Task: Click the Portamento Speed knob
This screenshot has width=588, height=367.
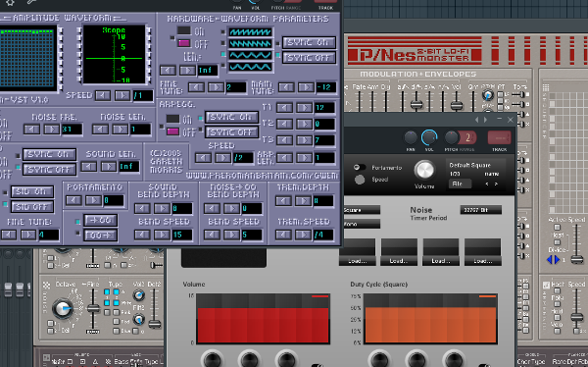Action: pos(360,180)
